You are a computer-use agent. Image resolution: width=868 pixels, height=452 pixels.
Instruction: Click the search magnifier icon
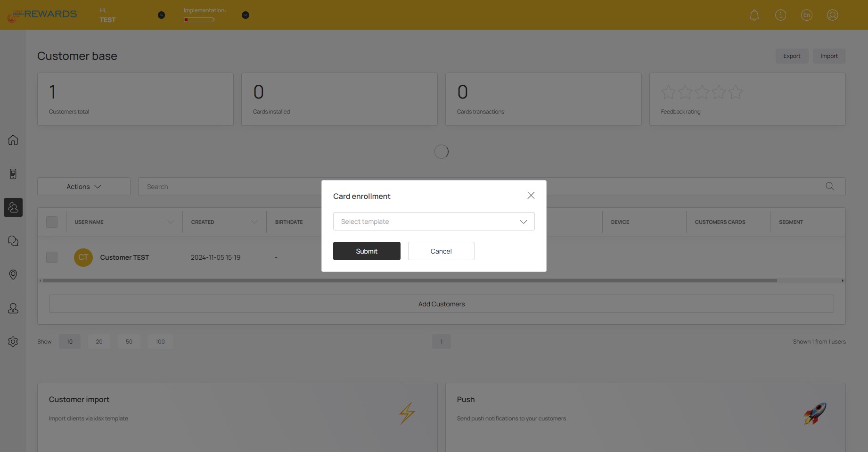(830, 186)
